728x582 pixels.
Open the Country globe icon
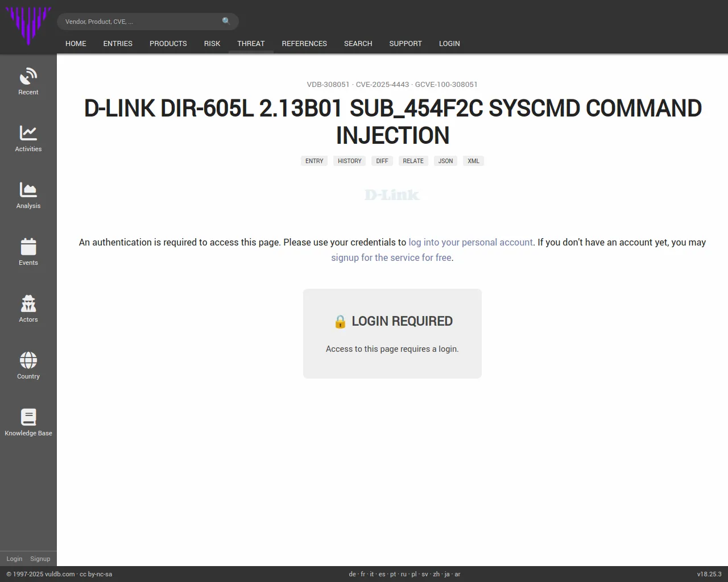[x=28, y=360]
